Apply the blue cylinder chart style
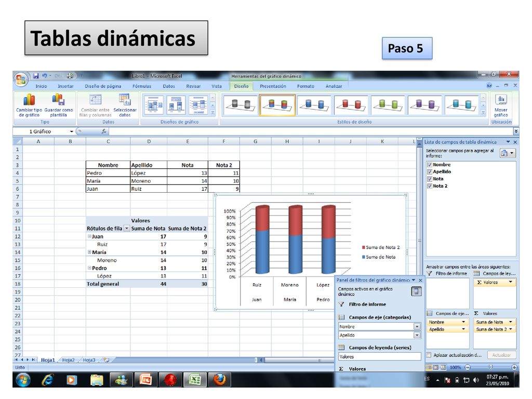532x399 pixels. pos(314,105)
